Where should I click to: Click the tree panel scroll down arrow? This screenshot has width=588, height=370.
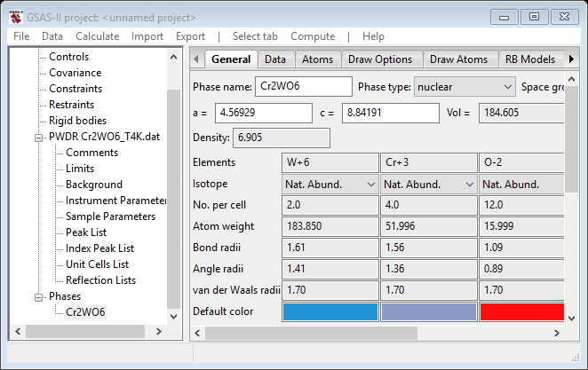pos(173,317)
